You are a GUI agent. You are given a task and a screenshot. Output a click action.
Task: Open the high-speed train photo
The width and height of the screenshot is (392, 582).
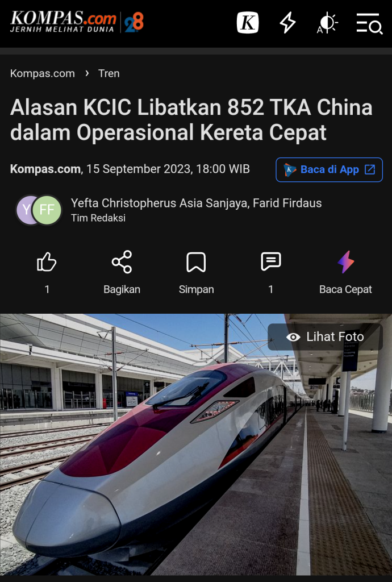click(x=196, y=444)
